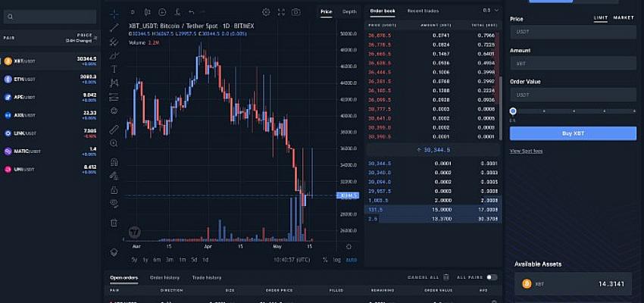Click the trash icon to remove drawings
This screenshot has width=644, height=303.
(114, 223)
